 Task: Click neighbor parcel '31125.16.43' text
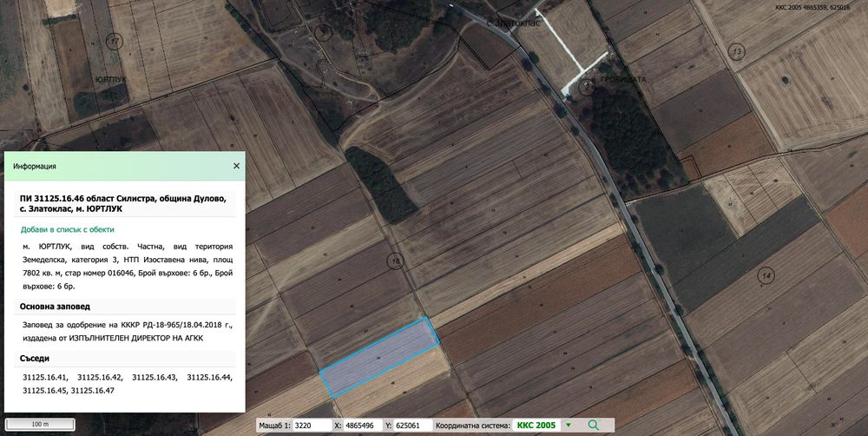[155, 377]
